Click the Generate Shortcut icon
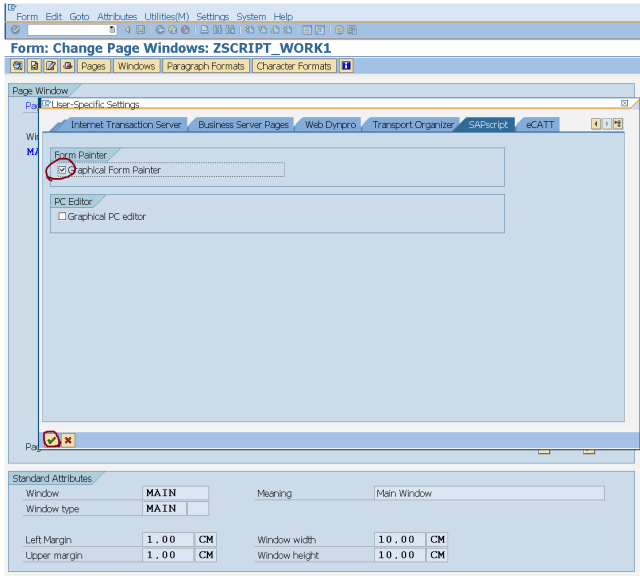 320,30
